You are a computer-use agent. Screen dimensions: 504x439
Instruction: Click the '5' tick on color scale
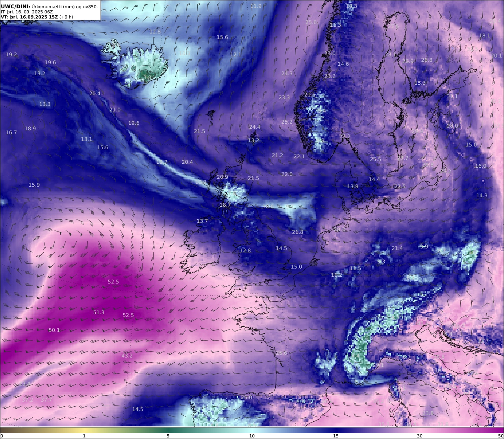[168, 436]
